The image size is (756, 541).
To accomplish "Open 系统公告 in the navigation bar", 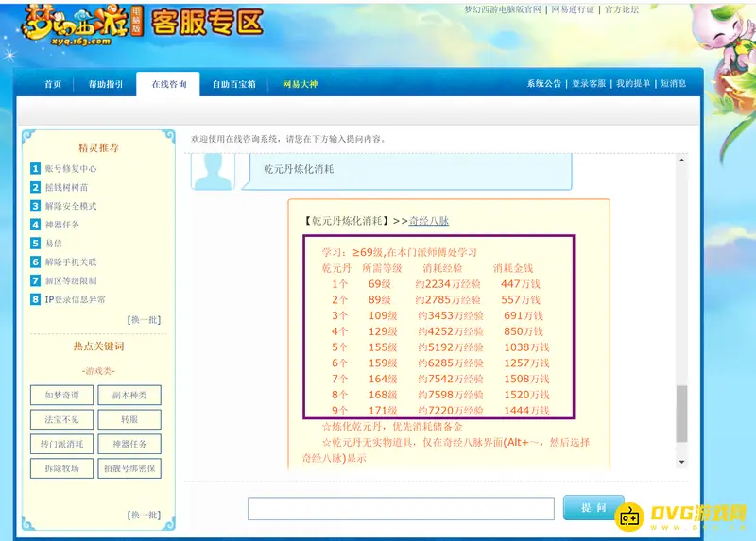I will (544, 83).
